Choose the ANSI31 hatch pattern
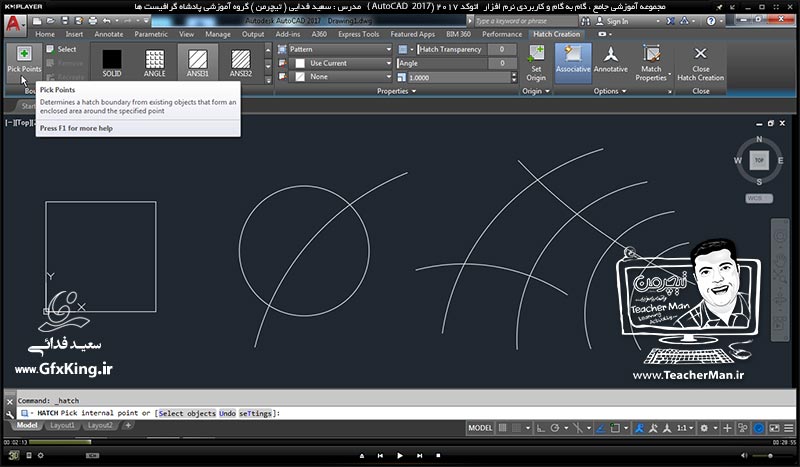The width and height of the screenshot is (800, 467). point(197,62)
